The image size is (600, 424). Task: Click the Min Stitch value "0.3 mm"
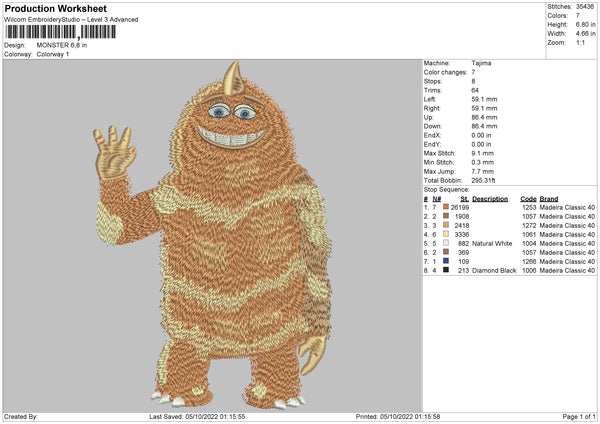pyautogui.click(x=483, y=162)
